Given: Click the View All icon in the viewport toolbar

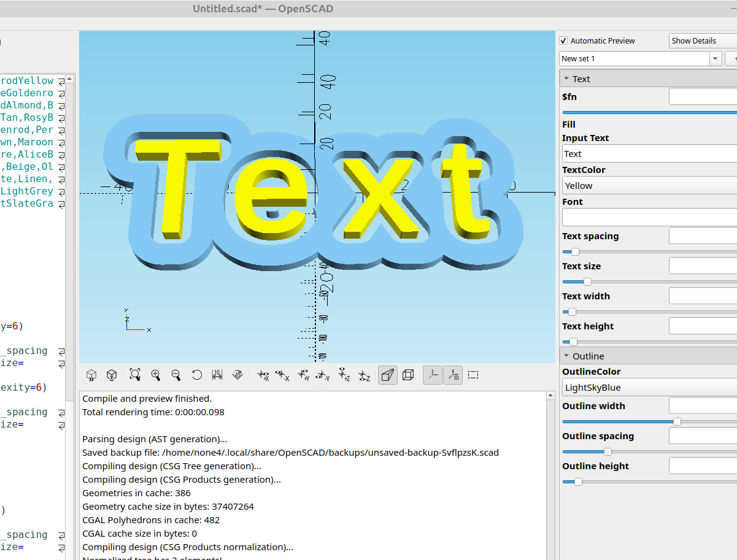Looking at the screenshot, I should [135, 374].
